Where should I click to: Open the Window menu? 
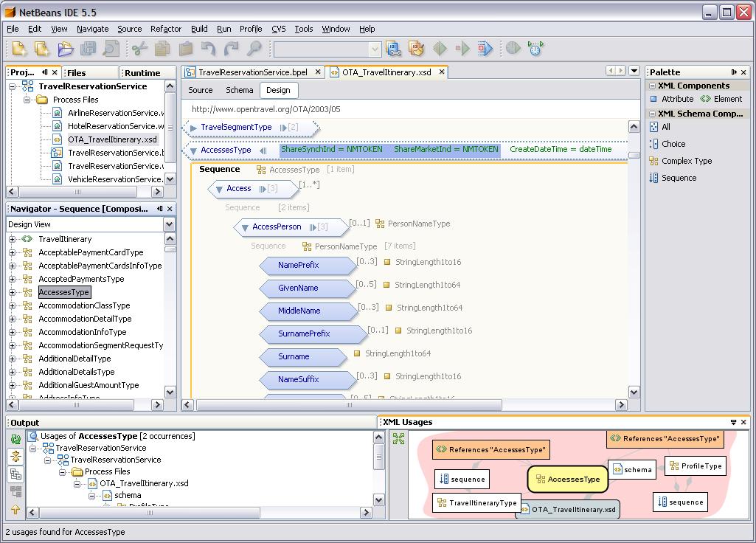pyautogui.click(x=336, y=29)
